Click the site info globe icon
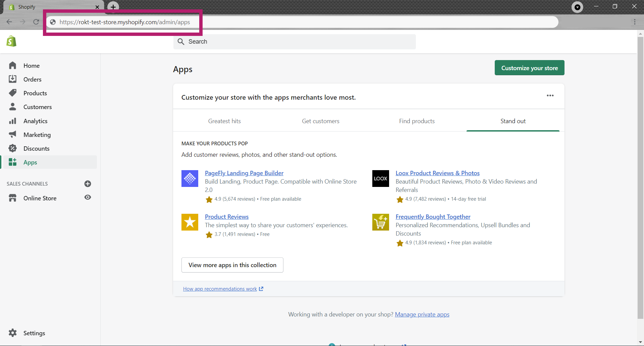The image size is (644, 346). [53, 22]
